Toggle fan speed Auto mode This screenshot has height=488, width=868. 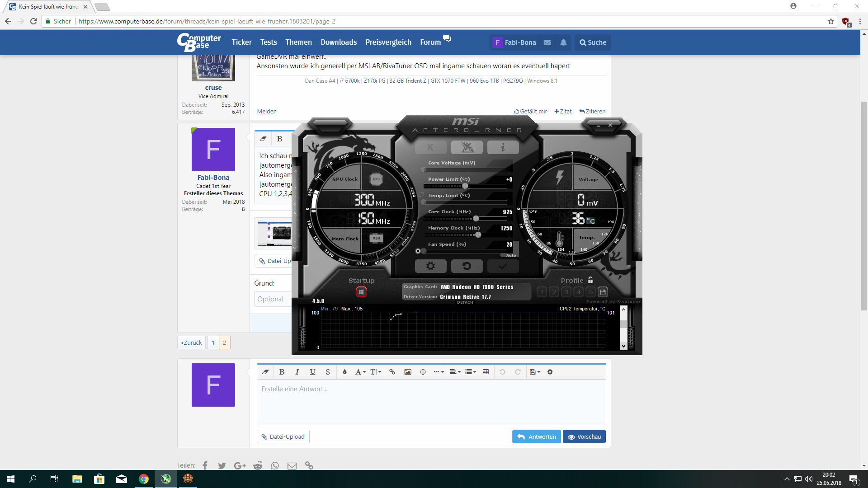511,255
